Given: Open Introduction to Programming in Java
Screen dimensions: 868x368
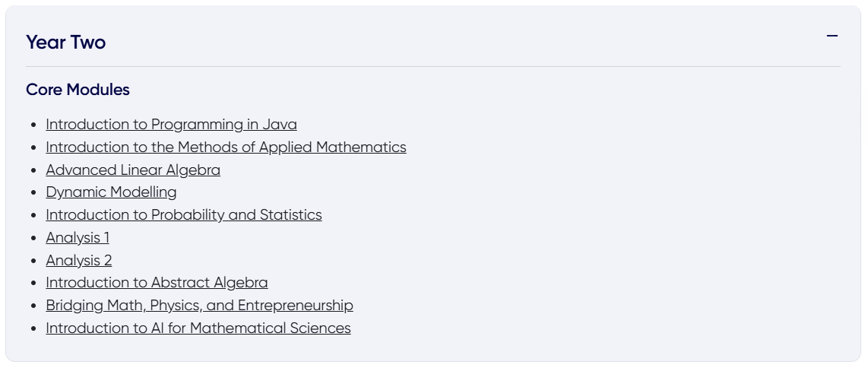Looking at the screenshot, I should (x=171, y=125).
